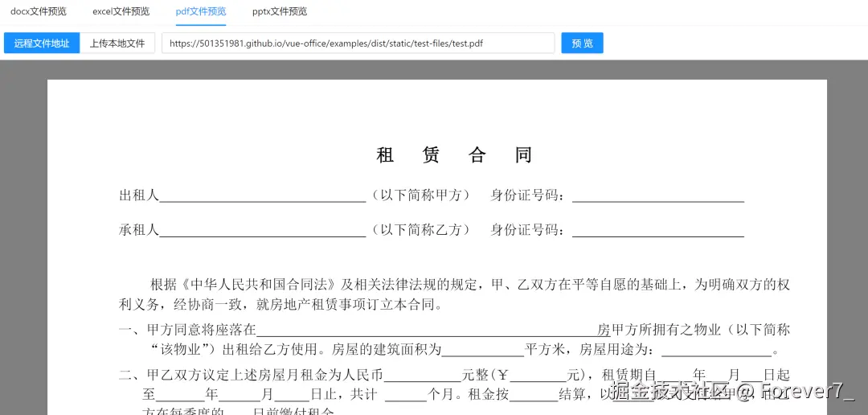Click the text 平方米，房屋用途为
868x415 pixels.
click(x=586, y=350)
